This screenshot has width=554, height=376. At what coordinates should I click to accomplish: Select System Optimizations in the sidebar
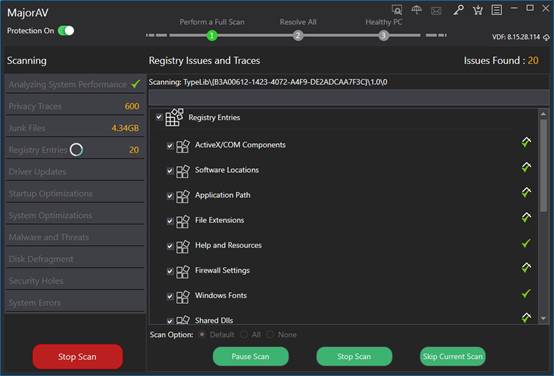tap(75, 215)
